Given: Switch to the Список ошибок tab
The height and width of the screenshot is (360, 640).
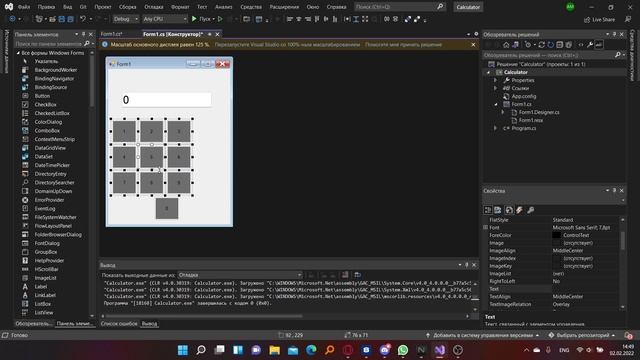Looking at the screenshot, I should [x=119, y=324].
